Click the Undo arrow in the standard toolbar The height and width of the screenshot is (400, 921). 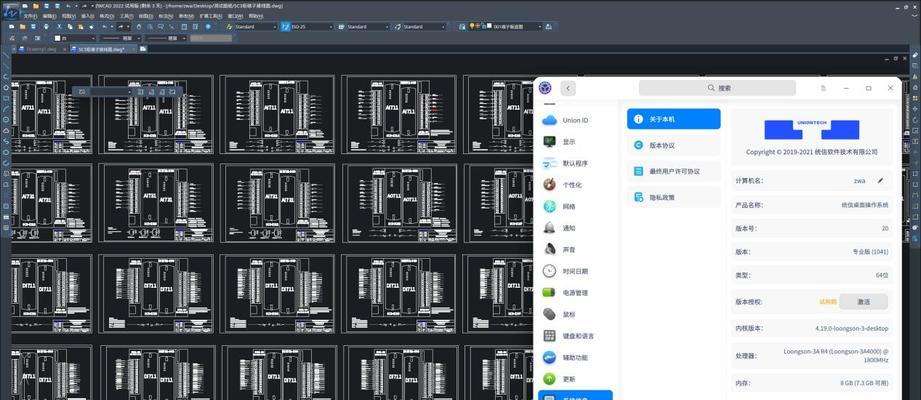point(105,27)
